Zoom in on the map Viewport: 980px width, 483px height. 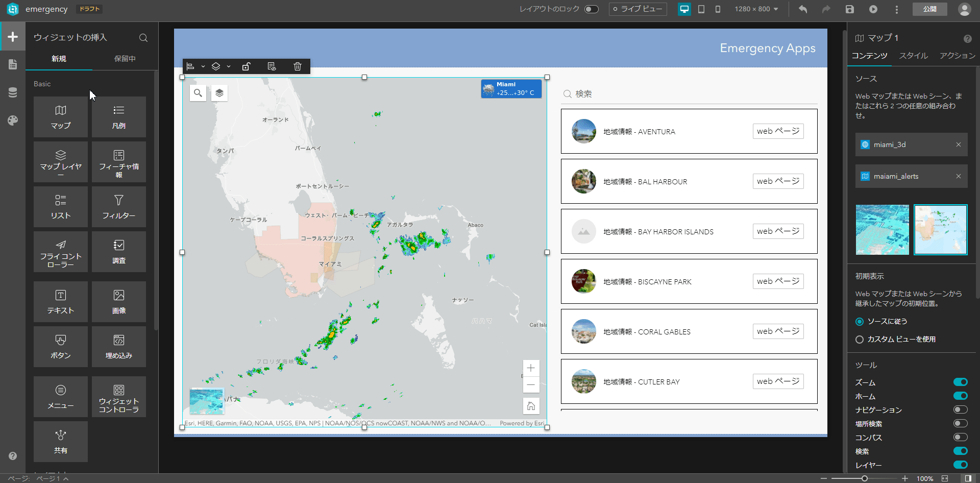pos(531,368)
